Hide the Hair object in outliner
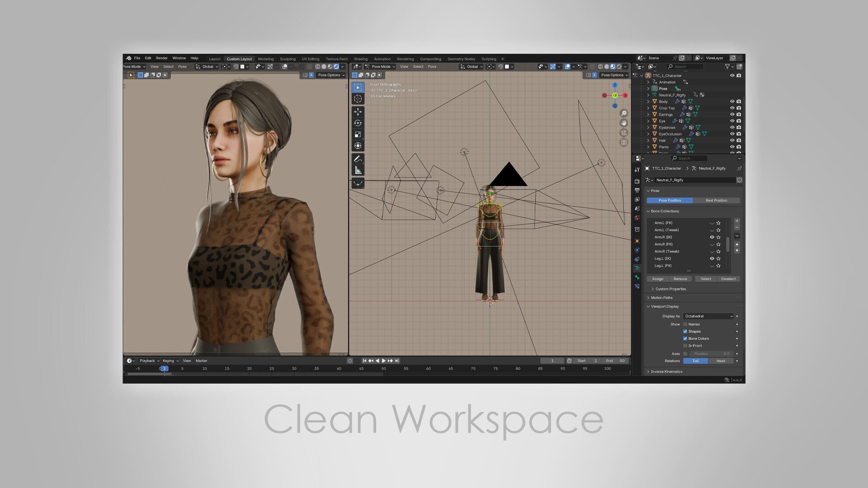868x488 pixels. coord(732,141)
